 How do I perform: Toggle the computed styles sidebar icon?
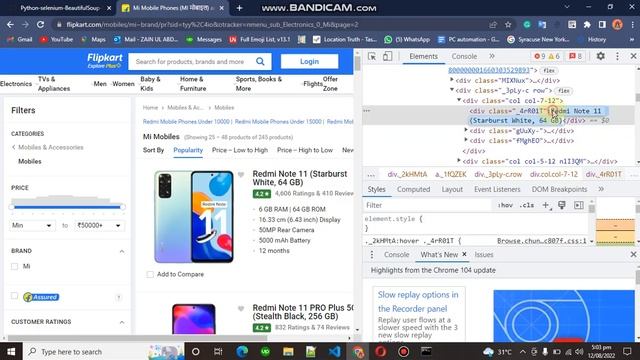click(579, 205)
